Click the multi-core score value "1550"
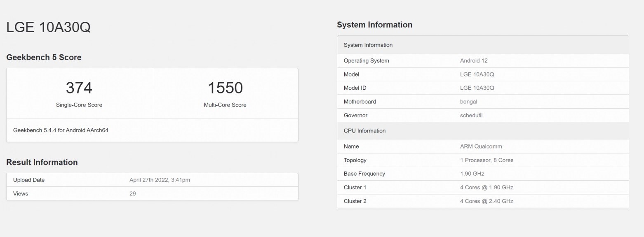The image size is (644, 237). tap(225, 88)
